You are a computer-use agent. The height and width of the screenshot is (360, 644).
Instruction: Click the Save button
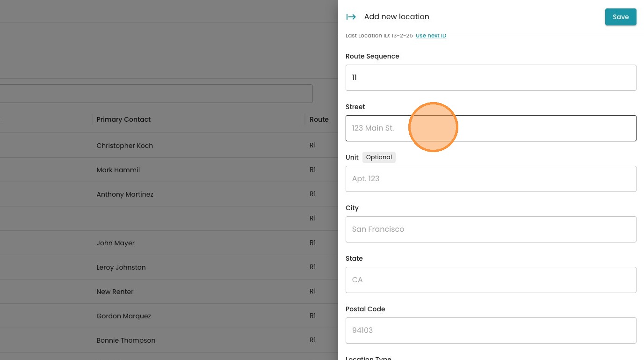pos(620,17)
